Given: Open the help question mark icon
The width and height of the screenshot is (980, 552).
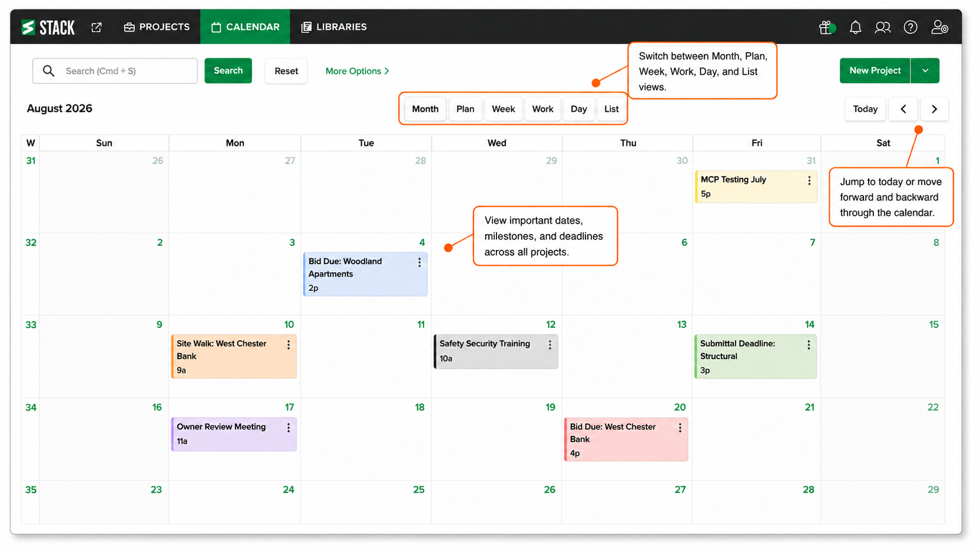Looking at the screenshot, I should [910, 27].
